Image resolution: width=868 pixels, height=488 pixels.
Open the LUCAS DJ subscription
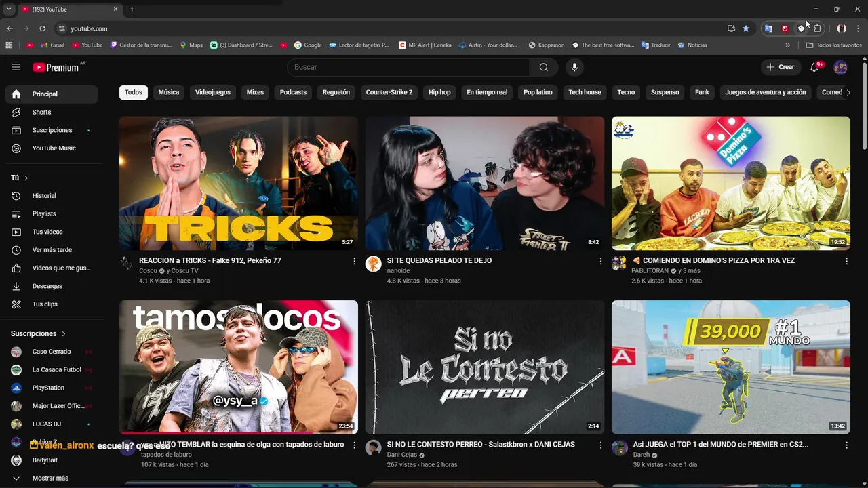(x=52, y=424)
